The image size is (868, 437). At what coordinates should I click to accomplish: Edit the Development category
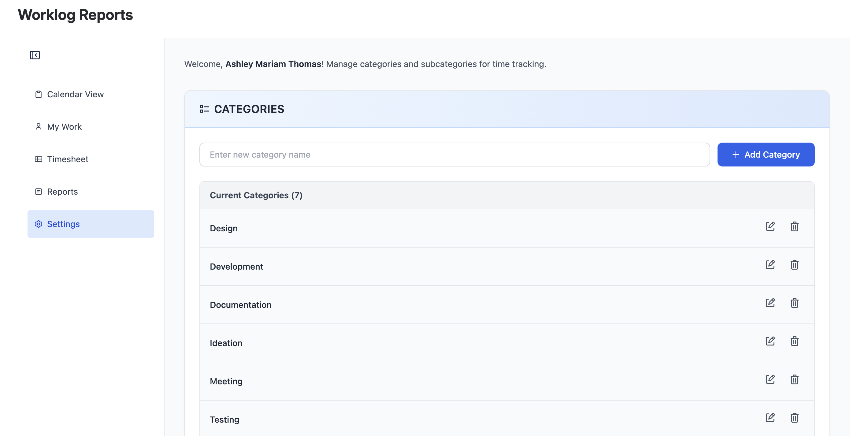(770, 265)
